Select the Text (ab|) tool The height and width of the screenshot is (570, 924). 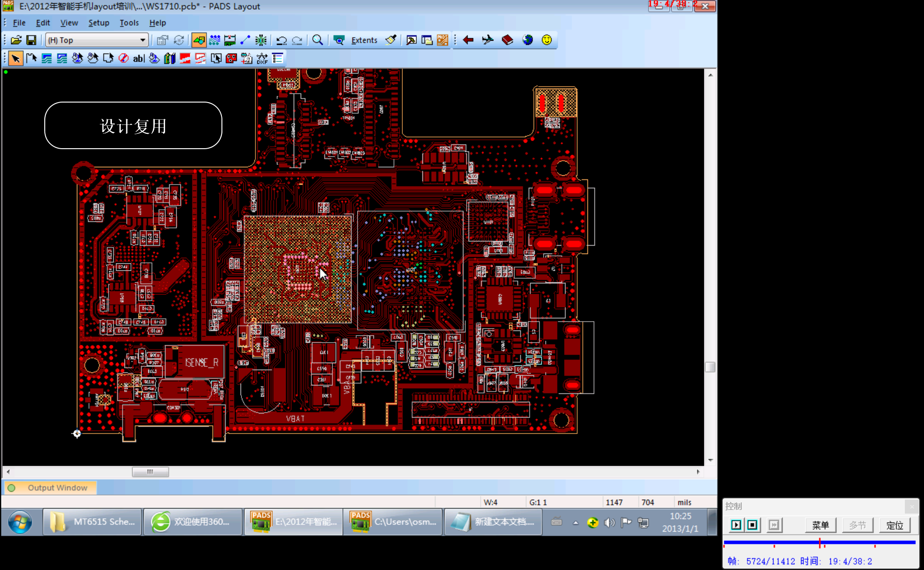coord(139,58)
